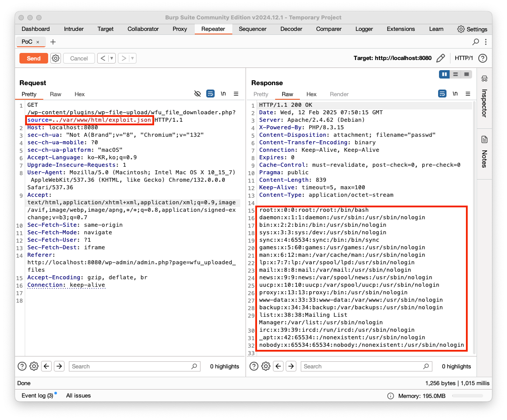Open Request search help icon
The width and height of the screenshot is (507, 420).
click(x=22, y=366)
